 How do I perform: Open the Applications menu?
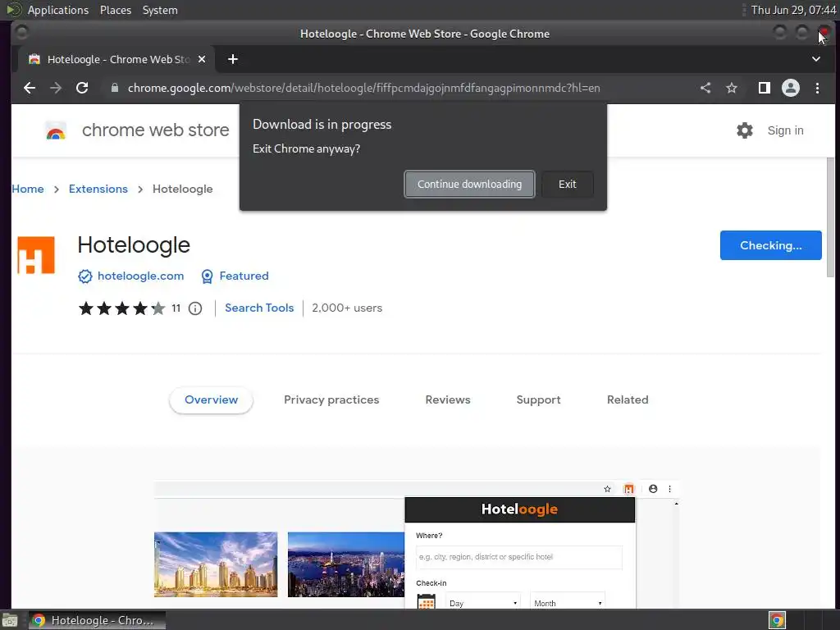click(x=58, y=10)
